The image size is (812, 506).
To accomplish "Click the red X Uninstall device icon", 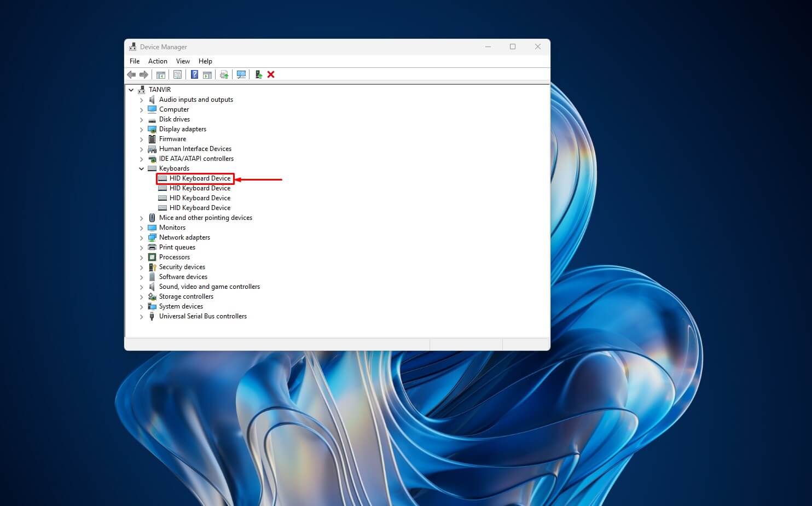I will click(271, 74).
